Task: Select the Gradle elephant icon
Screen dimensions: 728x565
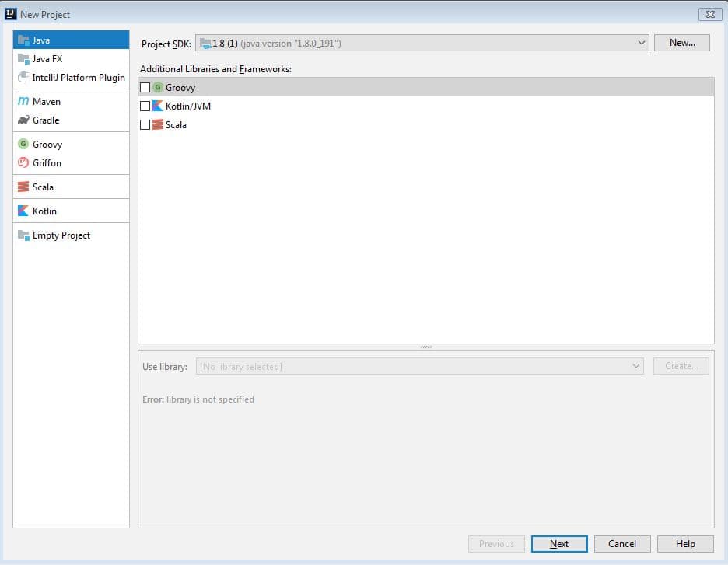Action: click(x=23, y=120)
